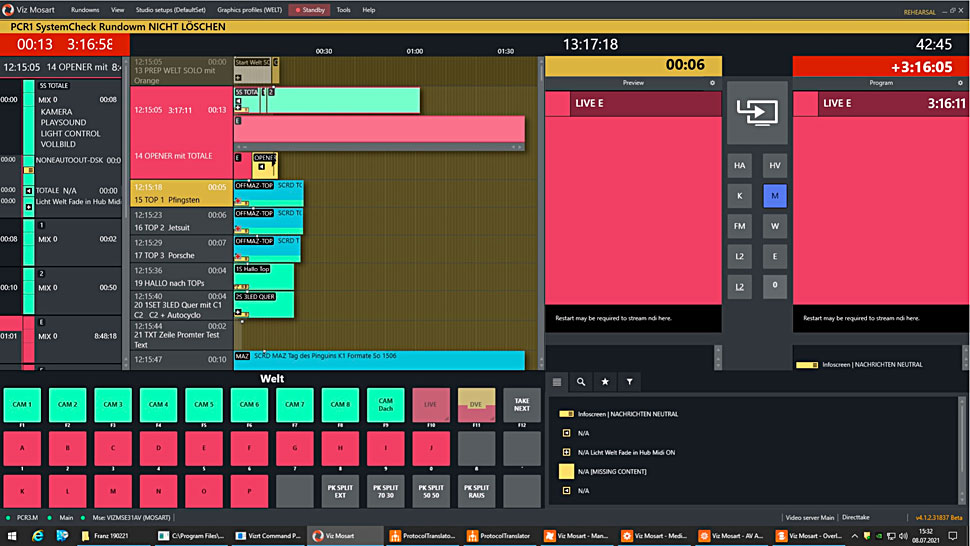The height and width of the screenshot is (546, 970).
Task: Select red keypad button E
Action: coord(204,448)
